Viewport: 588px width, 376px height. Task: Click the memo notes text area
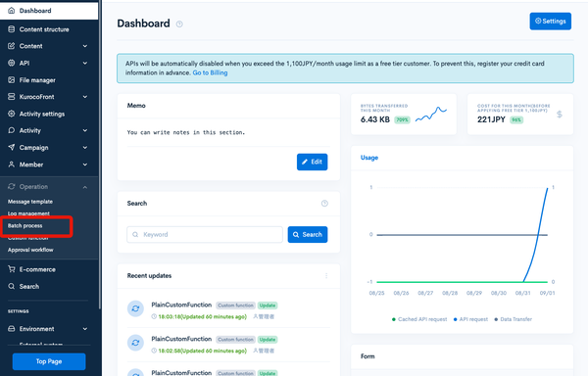[228, 132]
